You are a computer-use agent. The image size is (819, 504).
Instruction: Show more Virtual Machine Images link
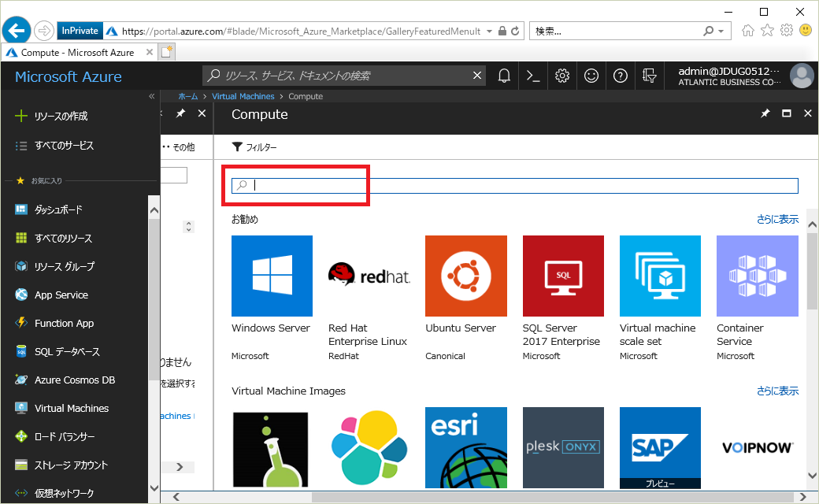point(777,391)
